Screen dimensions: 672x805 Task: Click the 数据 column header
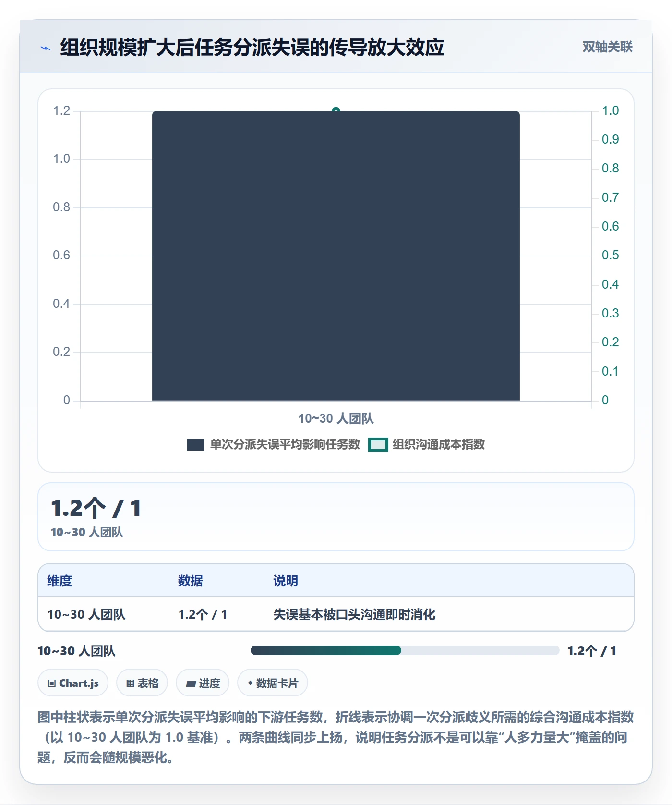pyautogui.click(x=191, y=581)
